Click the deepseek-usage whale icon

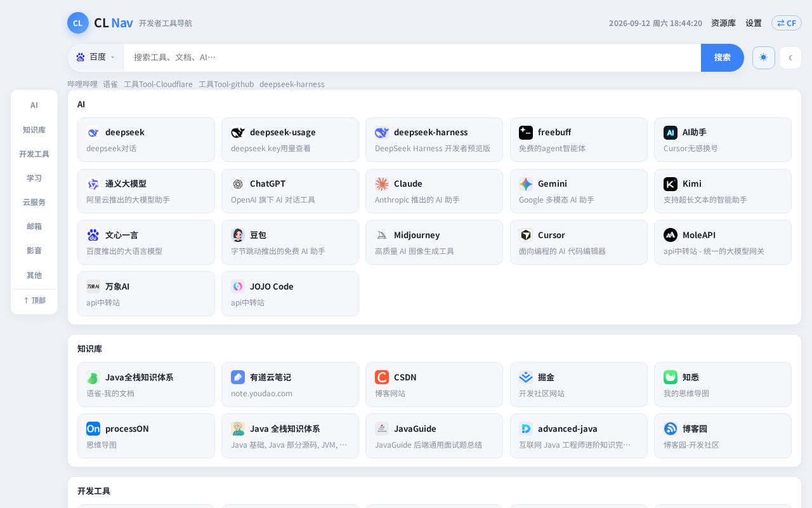[238, 132]
